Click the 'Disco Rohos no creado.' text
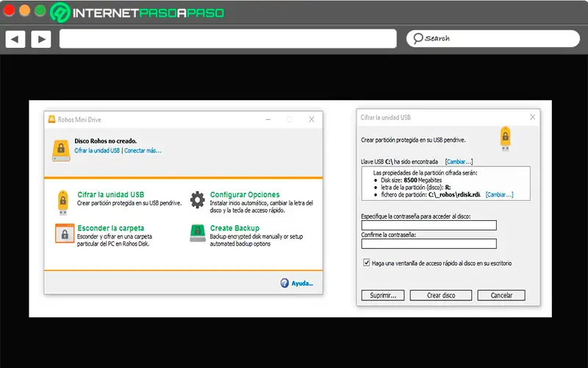The image size is (588, 368). point(105,141)
